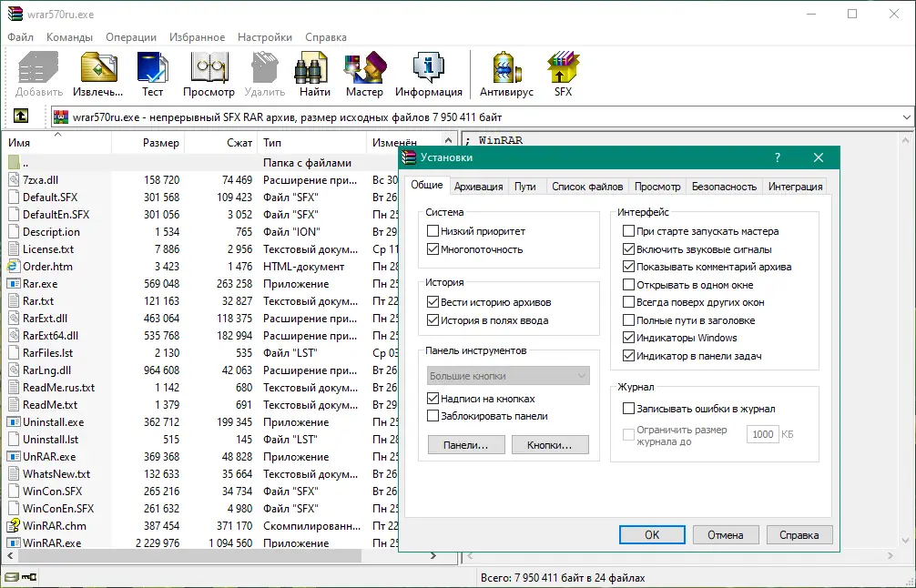916x588 pixels.
Task: Click the key icon in status bar
Action: (29, 577)
